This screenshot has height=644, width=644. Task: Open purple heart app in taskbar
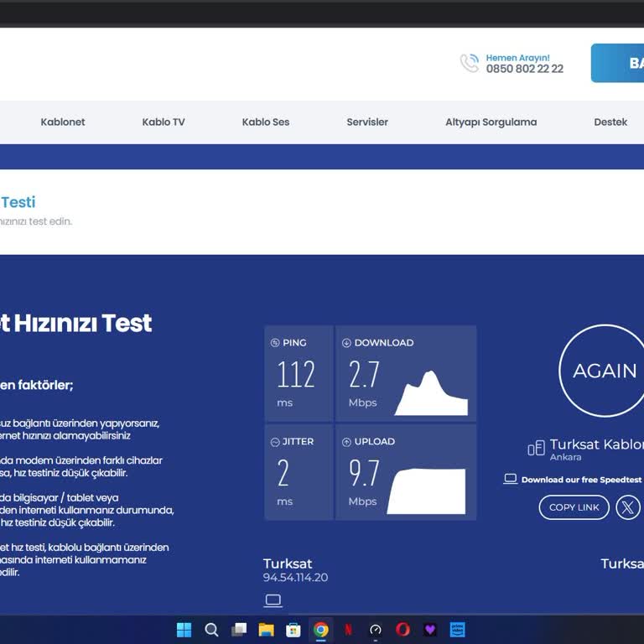430,630
